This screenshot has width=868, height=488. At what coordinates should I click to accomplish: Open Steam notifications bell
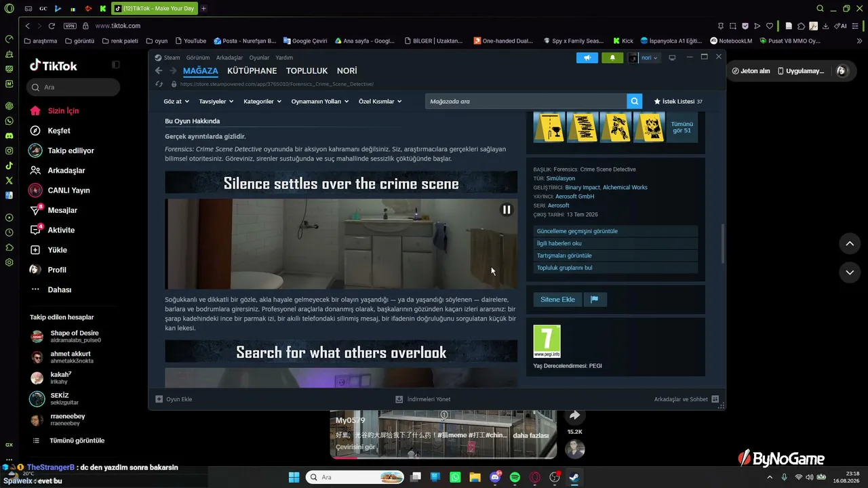tap(612, 58)
